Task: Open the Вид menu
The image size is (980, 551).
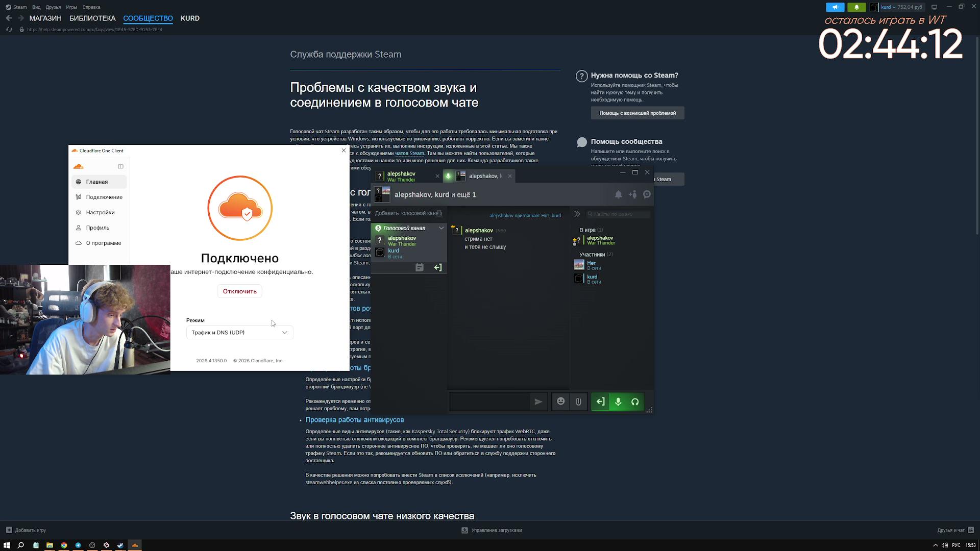Action: 36,7
